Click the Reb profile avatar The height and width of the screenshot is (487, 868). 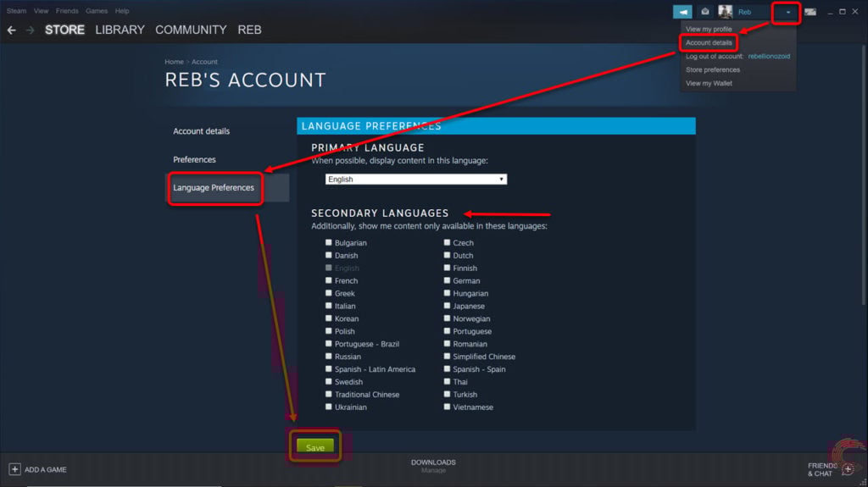click(x=726, y=12)
